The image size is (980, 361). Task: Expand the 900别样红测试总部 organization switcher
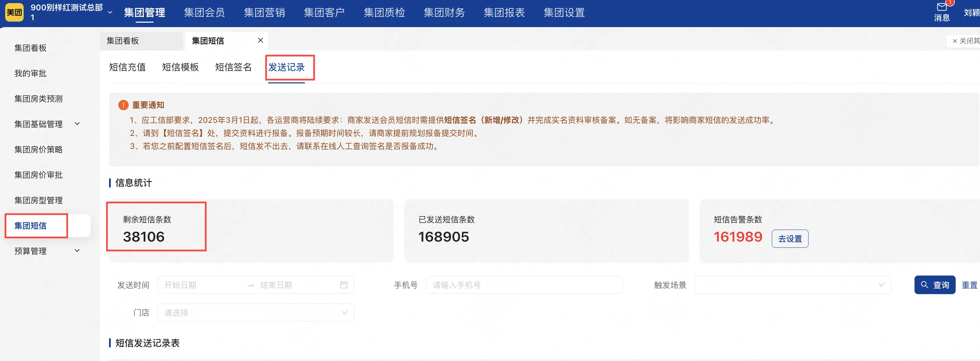[110, 13]
